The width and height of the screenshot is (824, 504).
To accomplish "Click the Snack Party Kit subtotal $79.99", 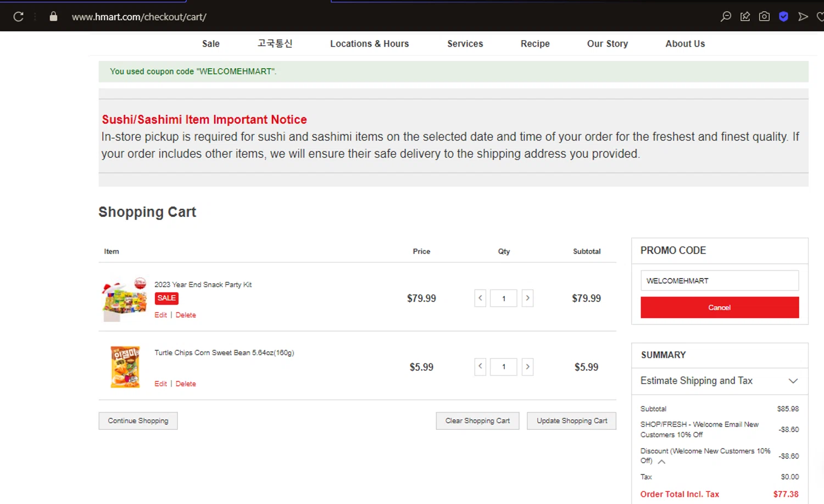I will 586,298.
